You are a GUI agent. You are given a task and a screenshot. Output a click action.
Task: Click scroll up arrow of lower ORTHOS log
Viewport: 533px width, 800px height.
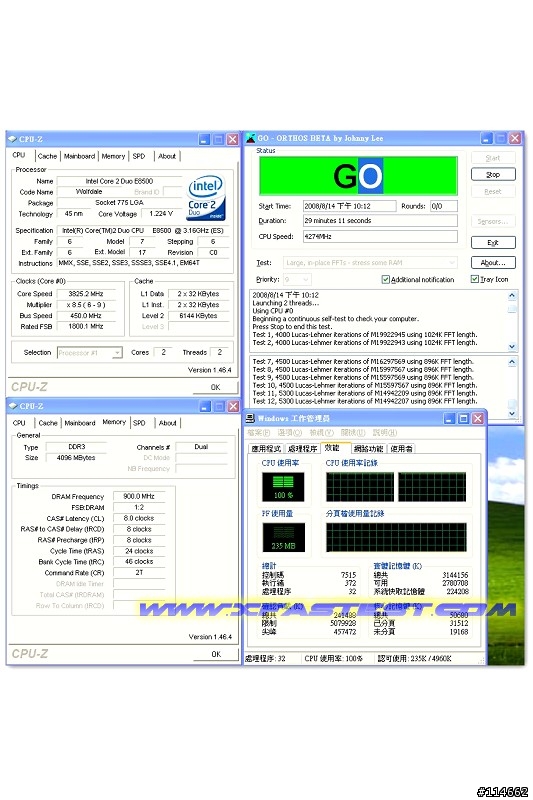pyautogui.click(x=512, y=362)
